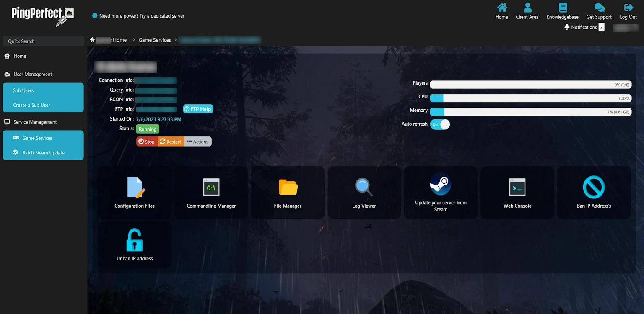This screenshot has height=314, width=644.
Task: Open the Log Viewer magnifier icon
Action: [x=364, y=187]
